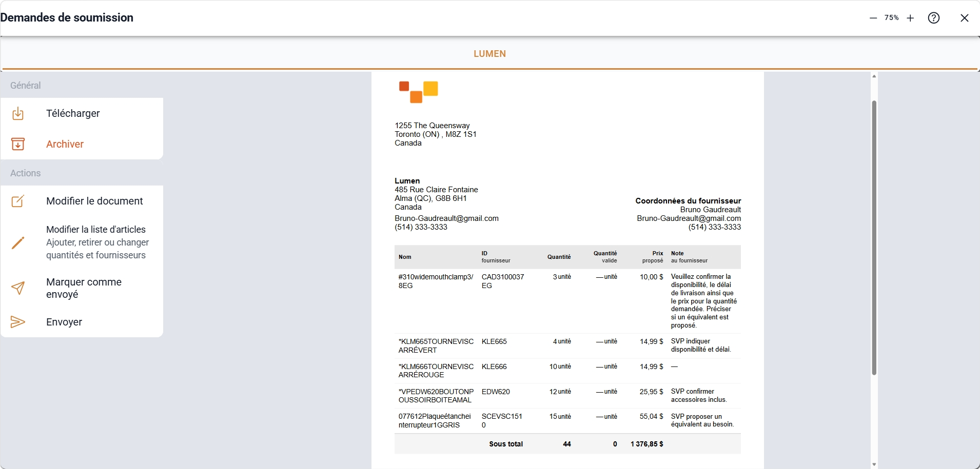Image resolution: width=980 pixels, height=469 pixels.
Task: Click the 25,95 $ proposed price
Action: click(x=652, y=392)
